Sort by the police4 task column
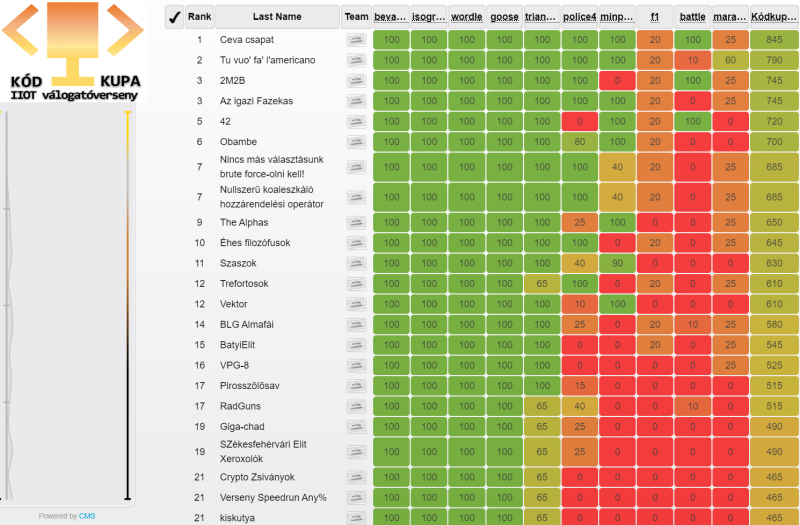Viewport: 800px width, 525px height. click(x=580, y=17)
